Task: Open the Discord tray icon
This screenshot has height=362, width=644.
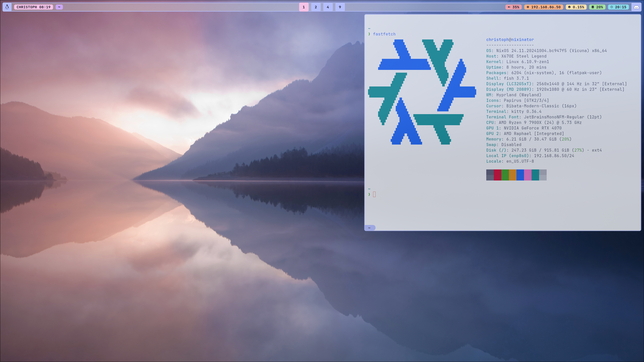Action: pos(636,7)
